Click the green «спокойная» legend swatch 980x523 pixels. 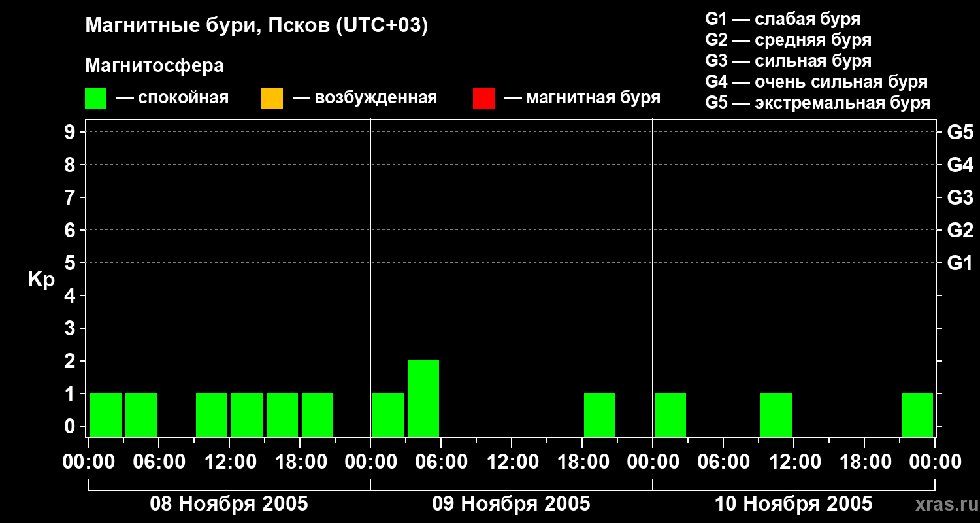95,99
